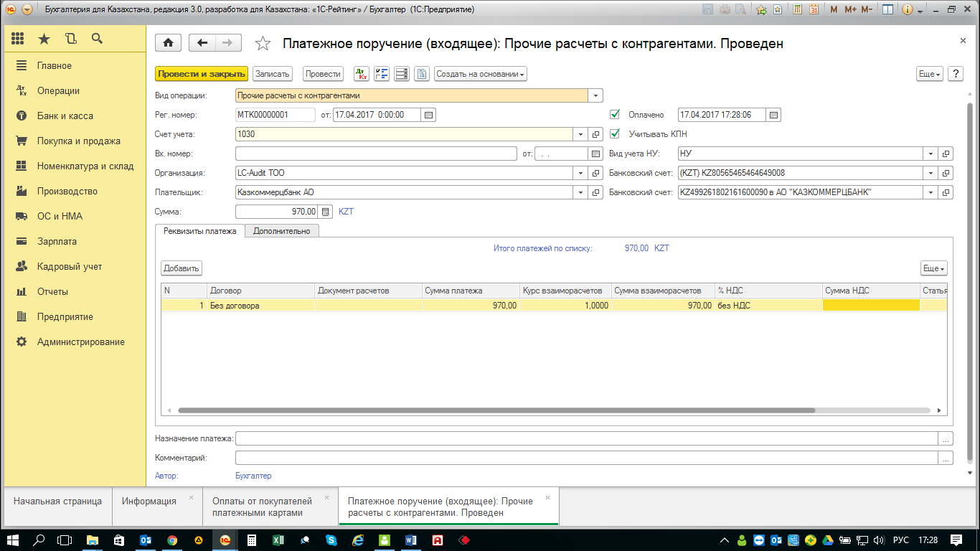980x551 pixels.
Task: Click the Провести button
Action: tap(323, 74)
